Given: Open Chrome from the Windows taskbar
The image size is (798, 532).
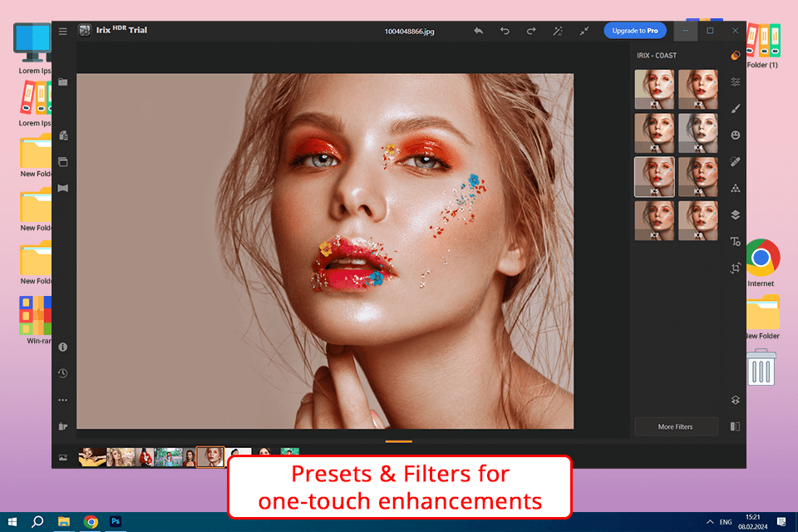Looking at the screenshot, I should pos(91,521).
